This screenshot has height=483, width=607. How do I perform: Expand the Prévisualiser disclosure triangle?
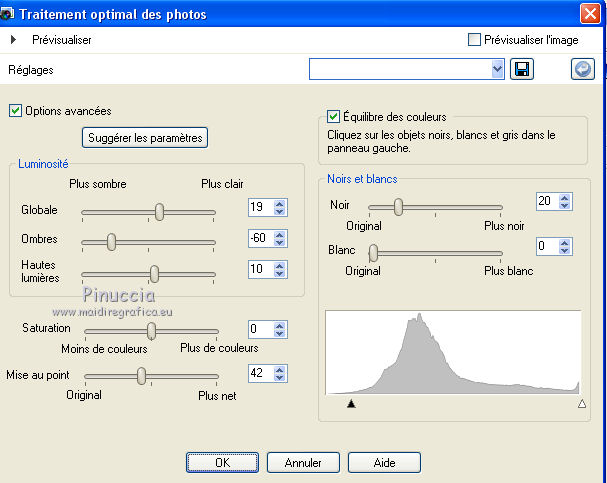pos(13,40)
